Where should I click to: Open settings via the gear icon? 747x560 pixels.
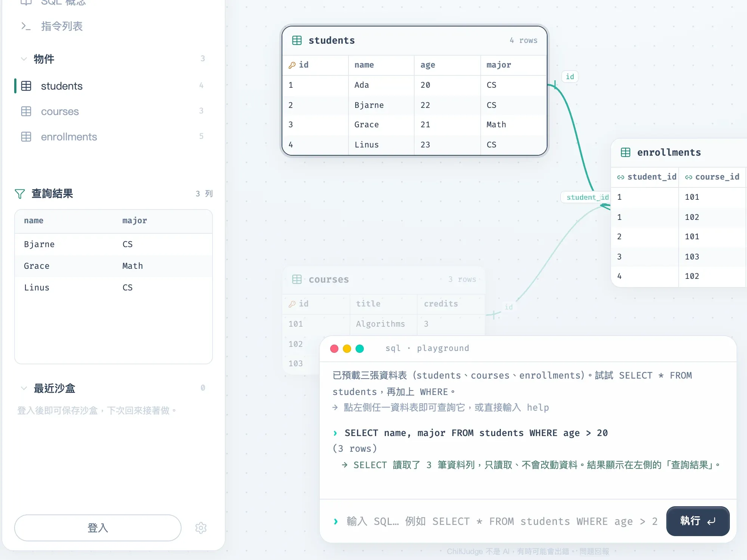(201, 528)
